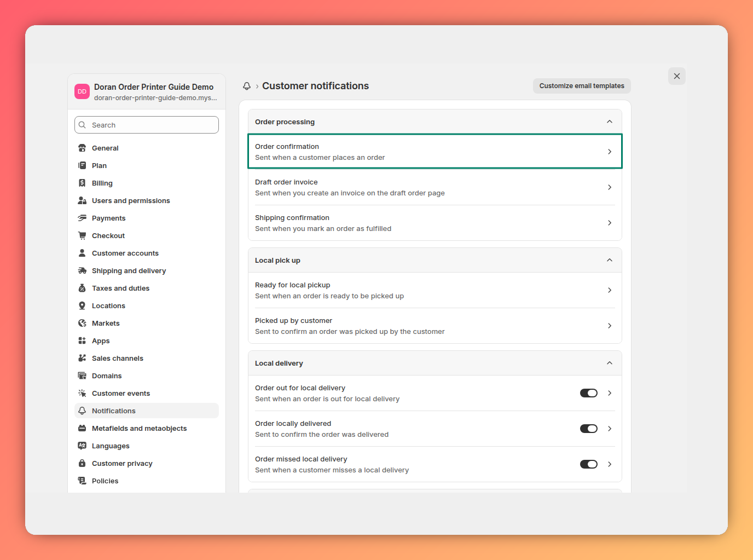
Task: Open Markets settings
Action: 147,323
